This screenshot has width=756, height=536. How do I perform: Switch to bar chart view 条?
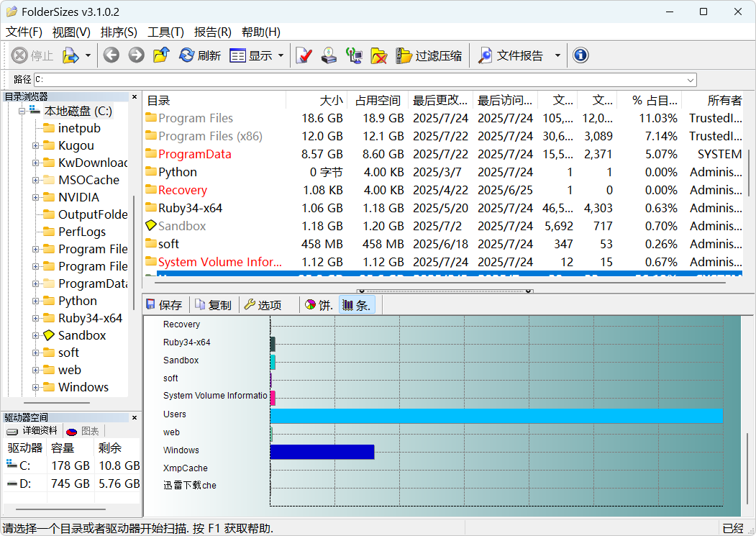coord(356,305)
